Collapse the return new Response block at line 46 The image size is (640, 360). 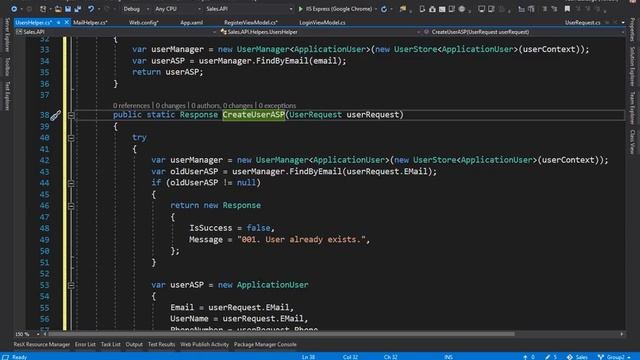click(71, 206)
